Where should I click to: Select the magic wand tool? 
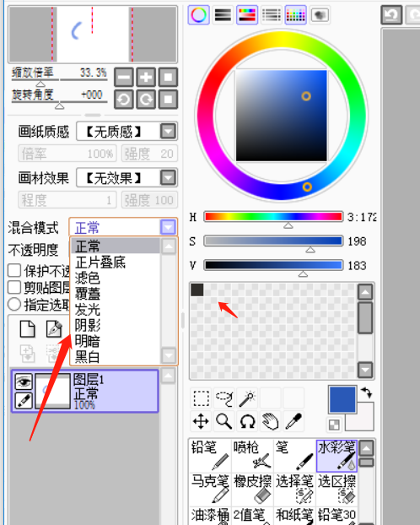[x=248, y=398]
